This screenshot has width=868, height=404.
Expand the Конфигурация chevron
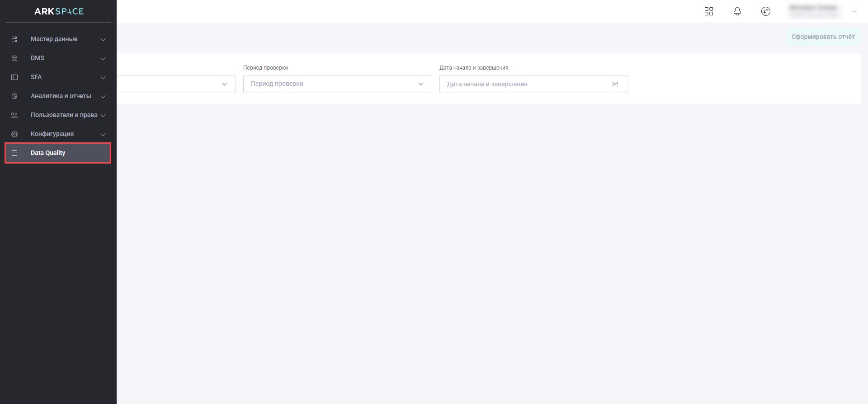click(x=103, y=135)
